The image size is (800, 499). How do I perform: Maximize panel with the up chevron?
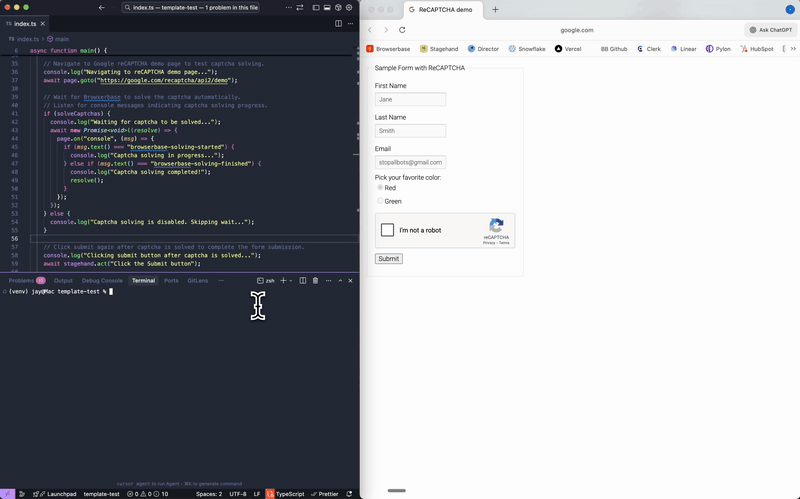338,281
